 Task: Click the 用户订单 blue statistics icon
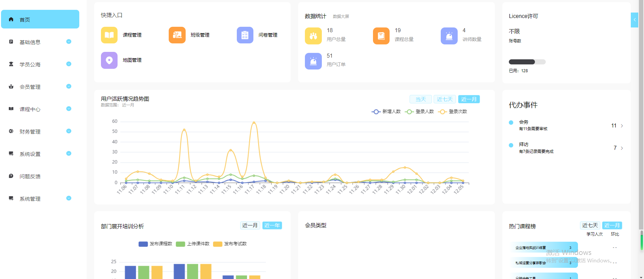pos(313,61)
